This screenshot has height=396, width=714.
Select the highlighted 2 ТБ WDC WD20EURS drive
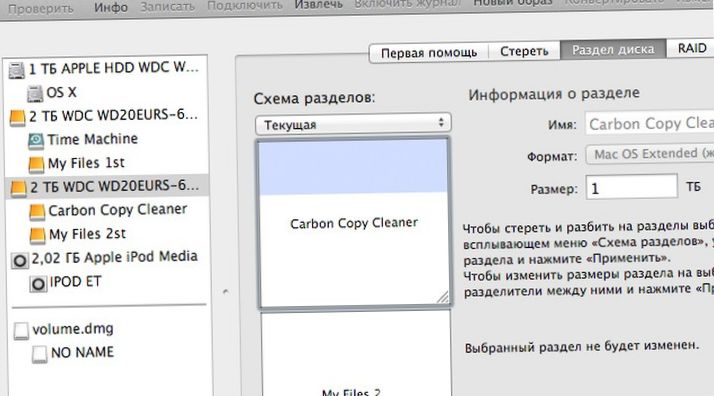pos(106,187)
